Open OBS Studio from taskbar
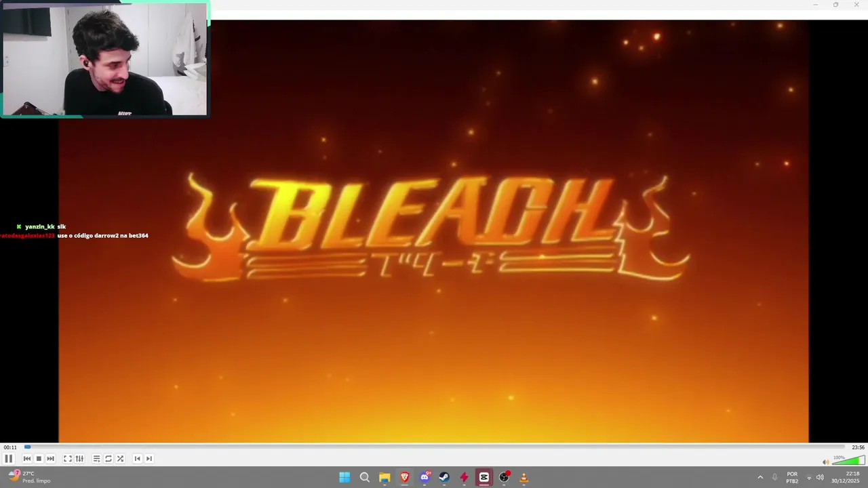The height and width of the screenshot is (488, 868). tap(504, 477)
